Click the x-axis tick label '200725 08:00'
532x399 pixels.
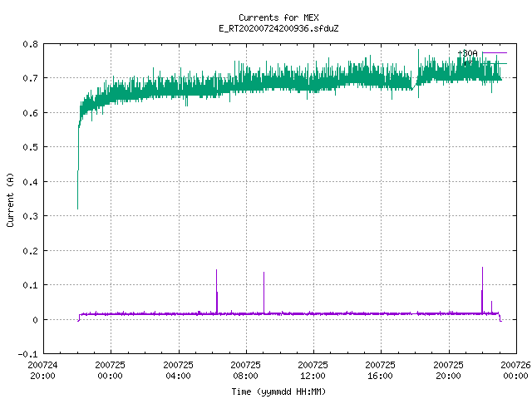click(246, 371)
